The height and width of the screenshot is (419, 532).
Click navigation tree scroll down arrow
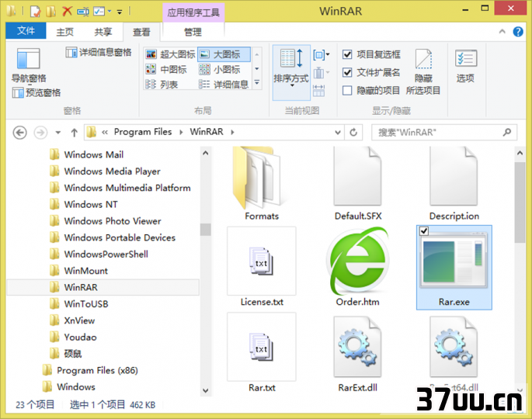pos(205,390)
